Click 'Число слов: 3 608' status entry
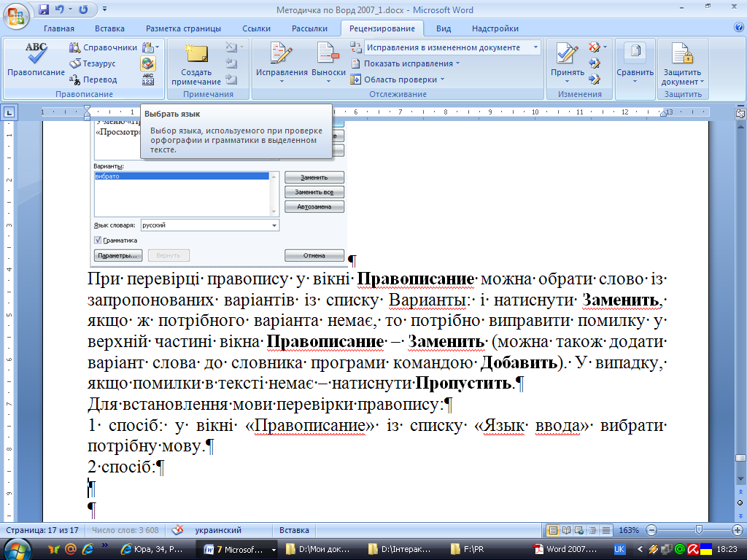The height and width of the screenshot is (560, 747). click(x=125, y=530)
